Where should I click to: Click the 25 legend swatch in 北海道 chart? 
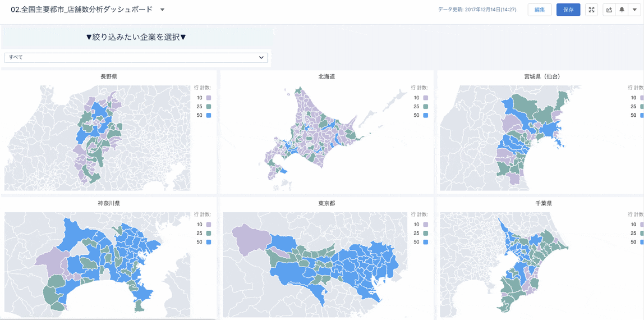(x=425, y=107)
